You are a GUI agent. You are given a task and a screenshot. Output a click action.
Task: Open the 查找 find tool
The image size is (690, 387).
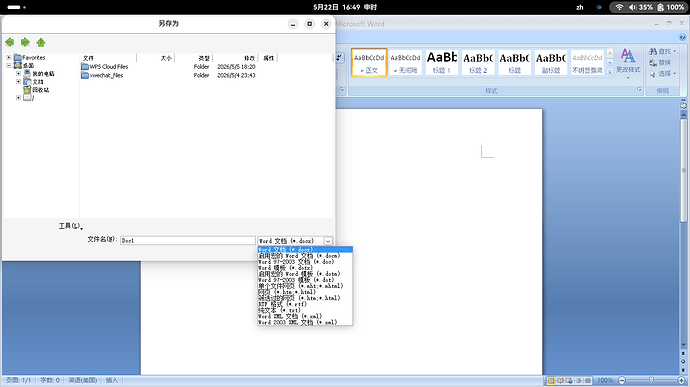tap(663, 51)
